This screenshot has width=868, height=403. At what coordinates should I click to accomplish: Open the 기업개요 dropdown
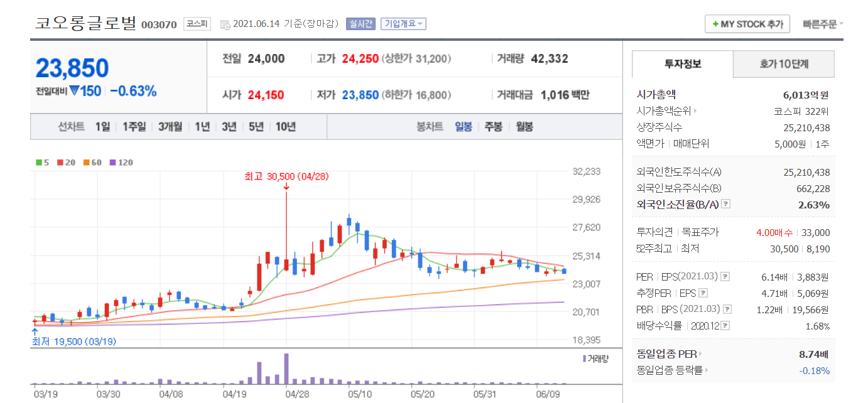click(x=403, y=24)
